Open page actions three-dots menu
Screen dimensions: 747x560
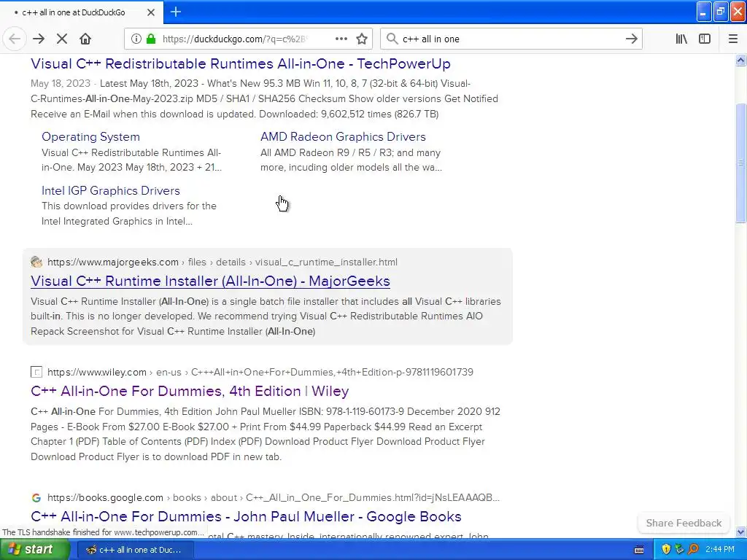click(341, 39)
